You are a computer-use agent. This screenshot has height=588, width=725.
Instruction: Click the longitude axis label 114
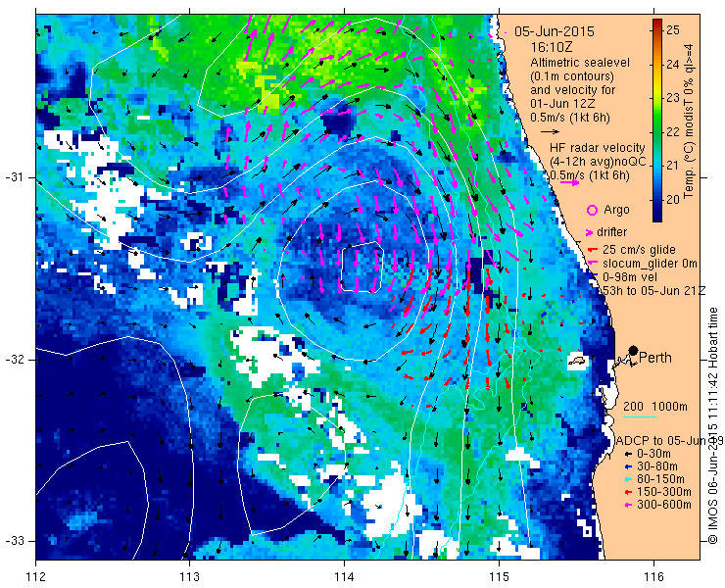[x=344, y=577]
